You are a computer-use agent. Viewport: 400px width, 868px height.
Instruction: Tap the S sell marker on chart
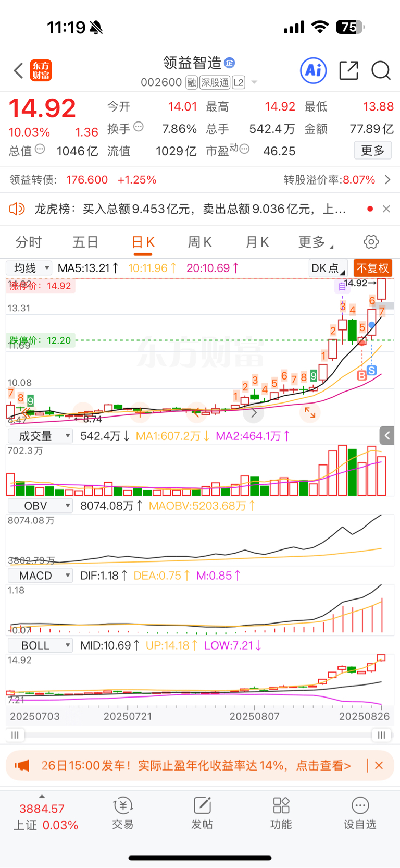click(371, 370)
